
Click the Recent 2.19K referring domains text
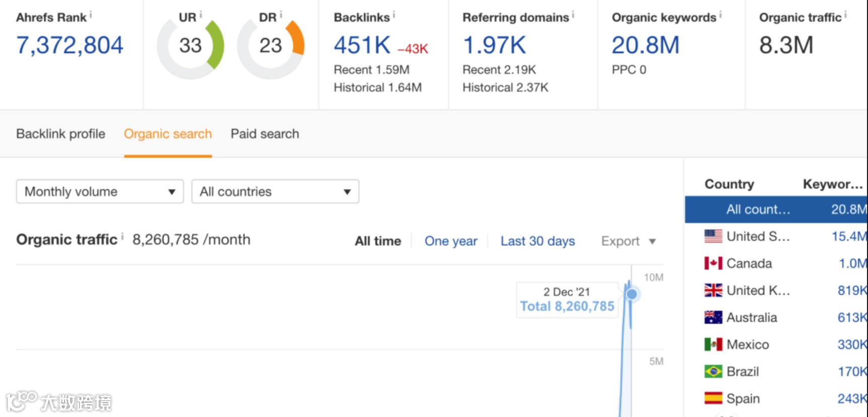499,69
